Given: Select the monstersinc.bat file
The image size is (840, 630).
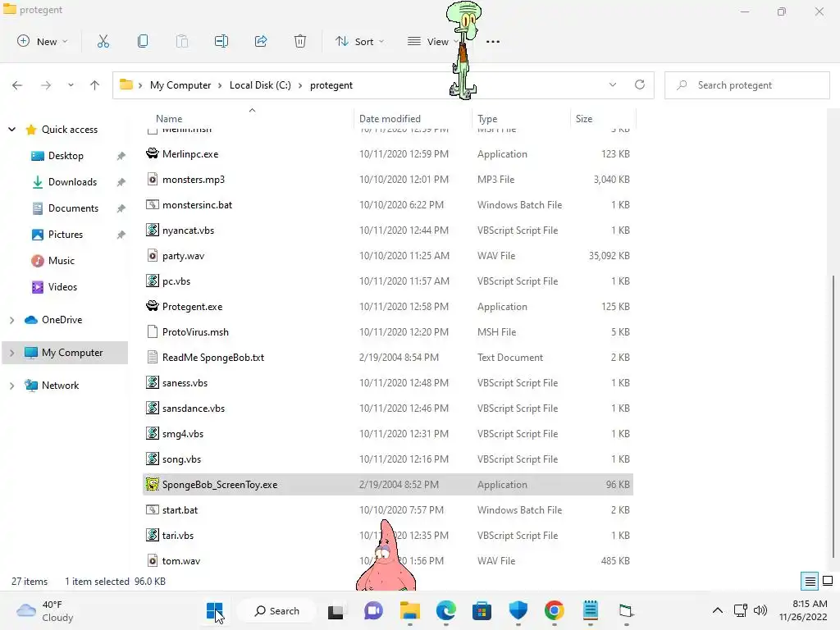Looking at the screenshot, I should tap(388, 204).
